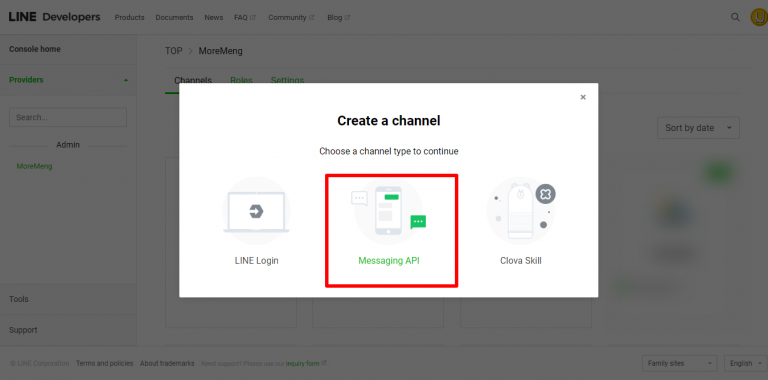Open Support in the sidebar
The image size is (768, 380).
[x=23, y=330]
